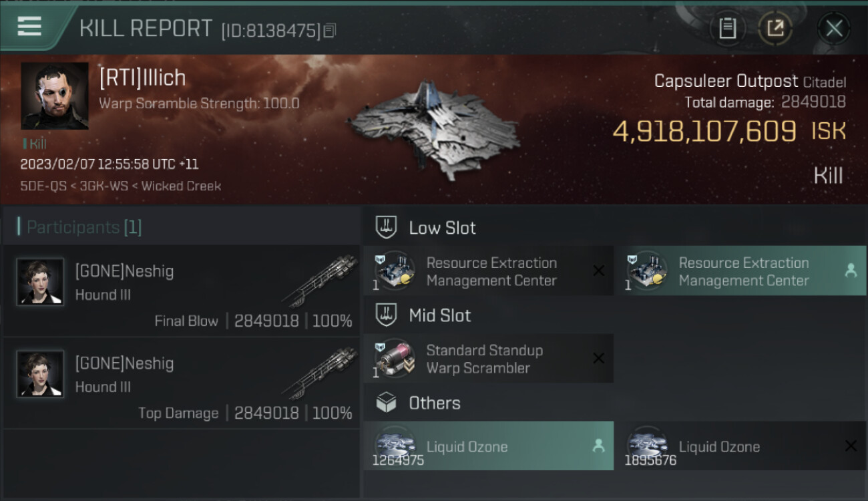The image size is (868, 501).
Task: Collapse the Others section
Action: pos(434,403)
